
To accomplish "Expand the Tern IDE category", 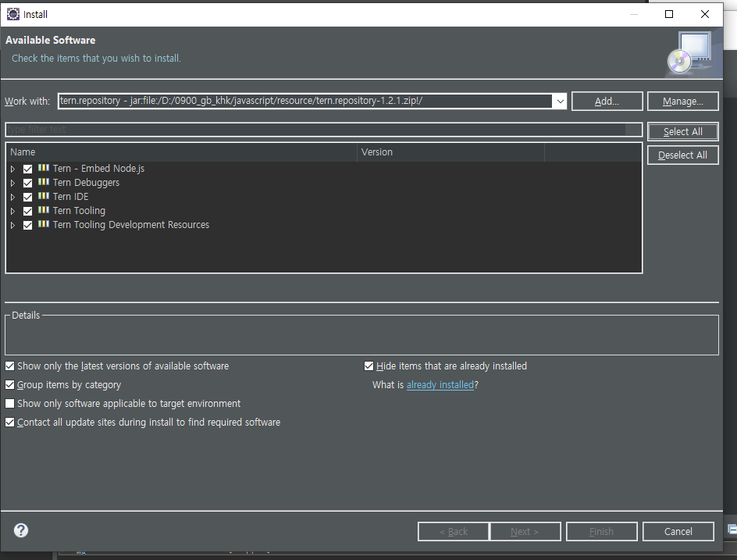I will [x=13, y=197].
